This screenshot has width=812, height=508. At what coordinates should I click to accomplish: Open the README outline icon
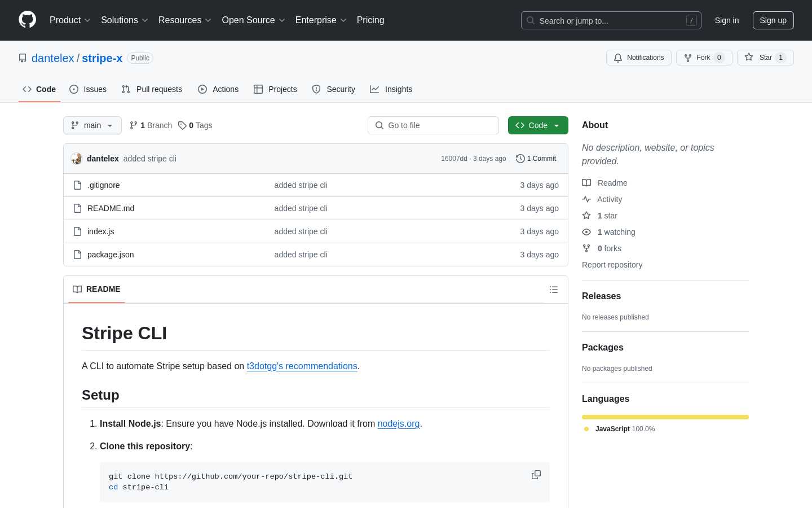[x=554, y=290]
